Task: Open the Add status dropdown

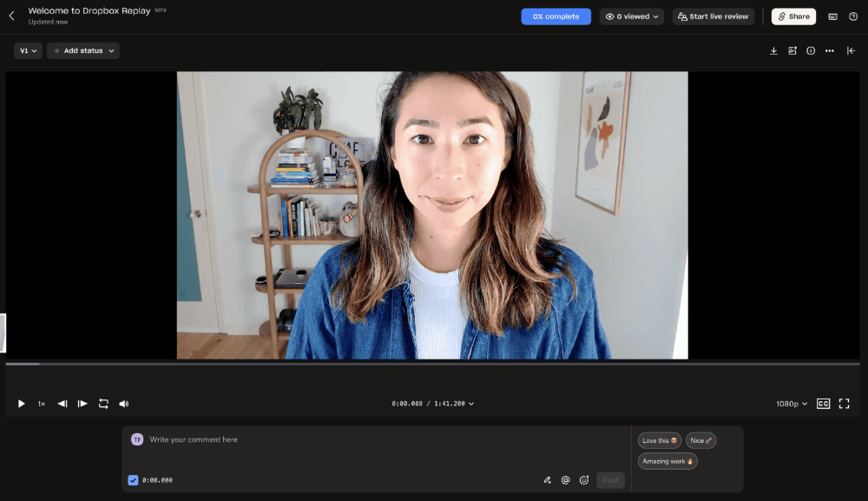Action: pos(83,51)
